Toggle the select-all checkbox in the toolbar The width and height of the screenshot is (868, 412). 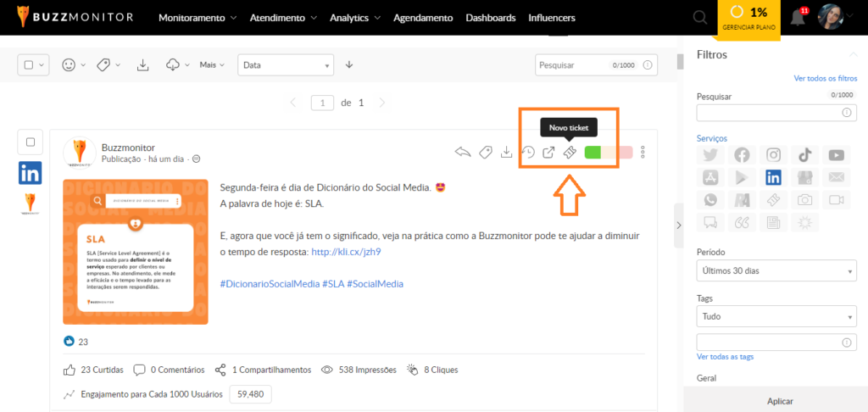click(x=29, y=64)
